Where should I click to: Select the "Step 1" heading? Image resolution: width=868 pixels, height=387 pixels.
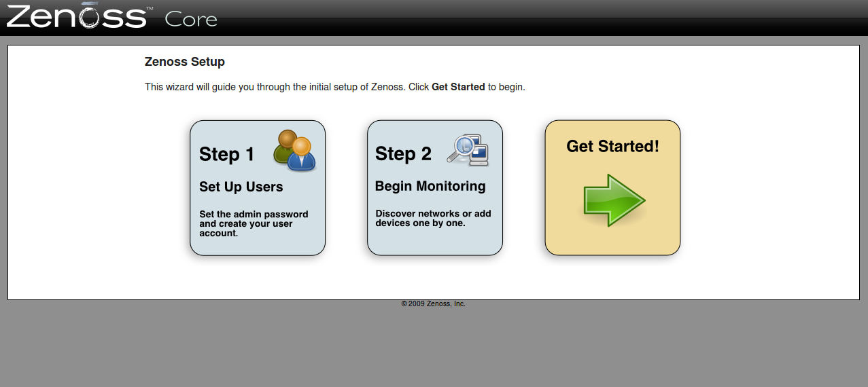click(226, 155)
